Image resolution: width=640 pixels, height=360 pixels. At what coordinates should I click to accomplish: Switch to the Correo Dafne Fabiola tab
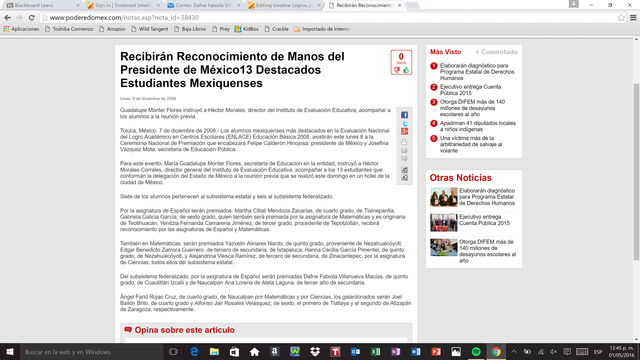click(x=203, y=5)
